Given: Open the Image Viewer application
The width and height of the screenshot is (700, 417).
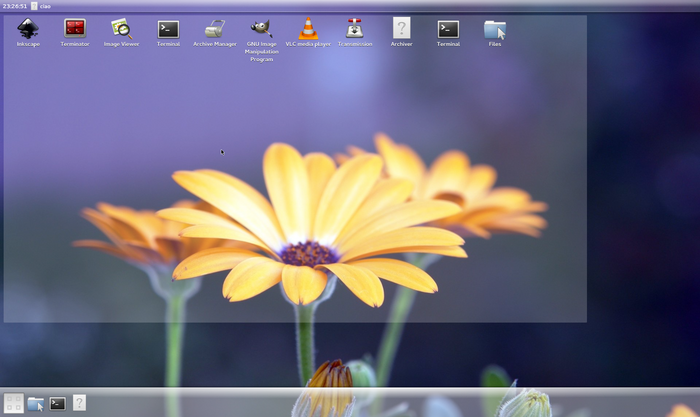Looking at the screenshot, I should pyautogui.click(x=121, y=29).
